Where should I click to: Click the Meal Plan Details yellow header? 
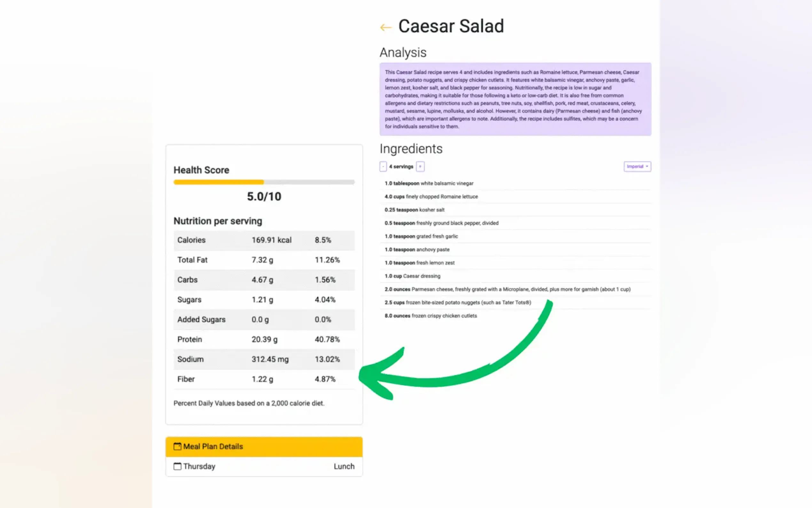click(264, 447)
